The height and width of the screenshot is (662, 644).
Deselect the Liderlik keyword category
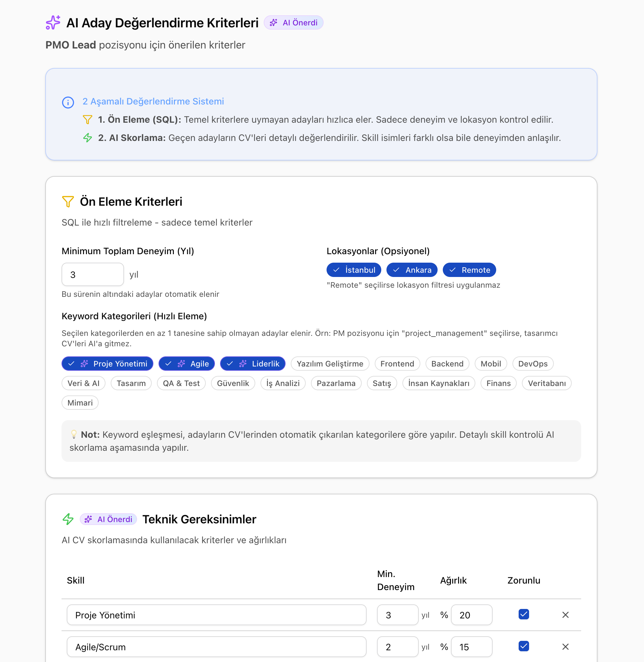click(252, 364)
